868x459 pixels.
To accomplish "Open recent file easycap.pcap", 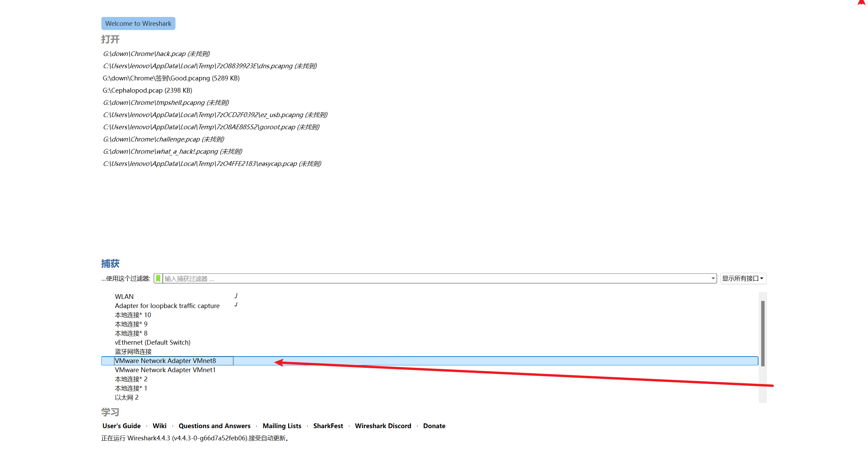I will click(x=212, y=164).
